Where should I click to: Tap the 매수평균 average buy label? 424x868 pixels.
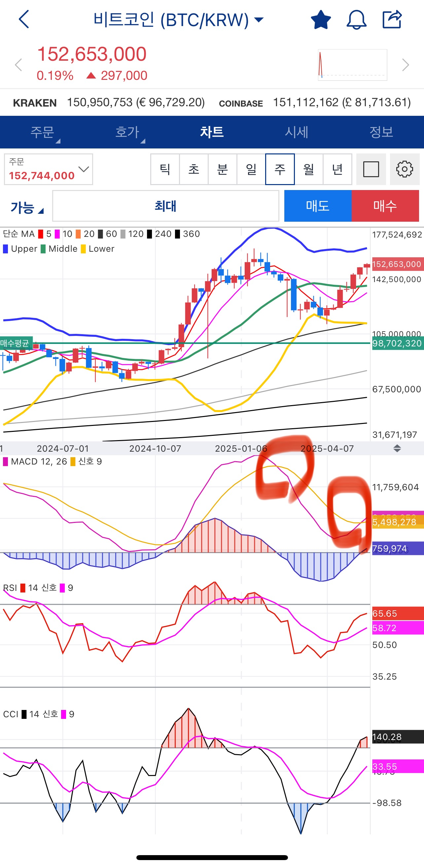16,343
